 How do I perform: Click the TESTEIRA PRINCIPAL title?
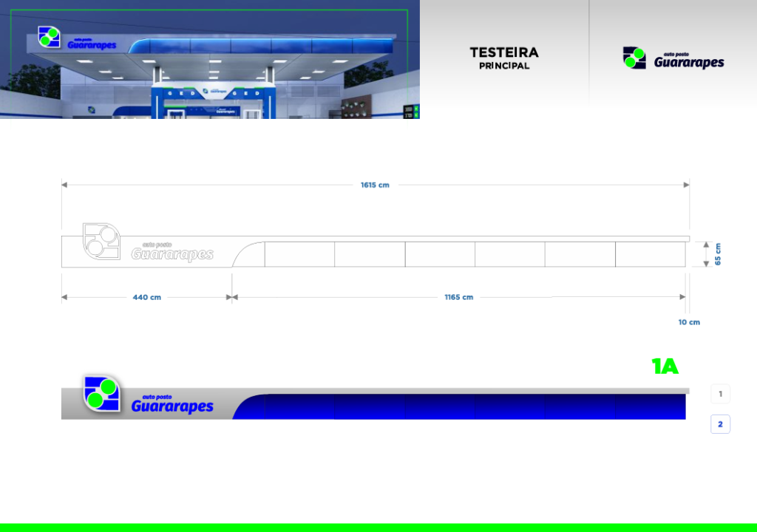click(x=504, y=58)
